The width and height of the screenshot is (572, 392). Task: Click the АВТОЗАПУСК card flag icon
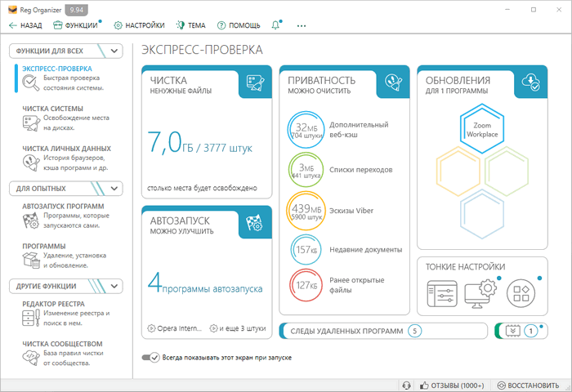click(255, 222)
